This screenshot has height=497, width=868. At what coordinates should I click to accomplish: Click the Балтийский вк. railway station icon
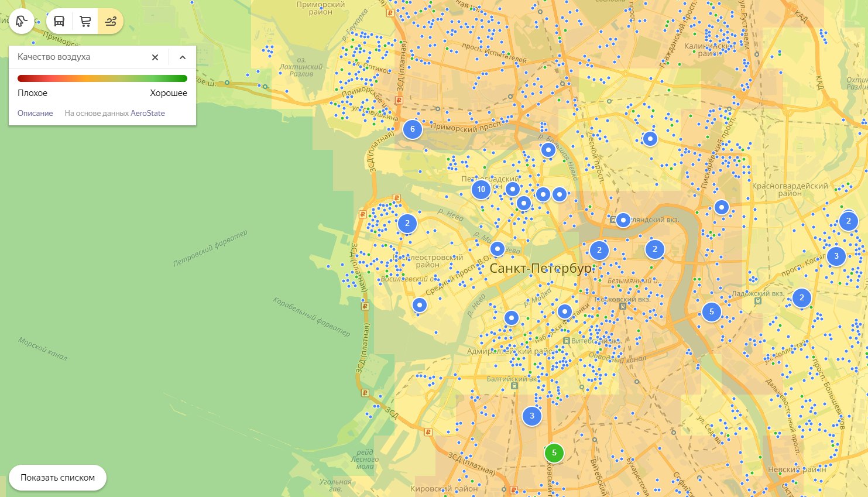coord(514,386)
